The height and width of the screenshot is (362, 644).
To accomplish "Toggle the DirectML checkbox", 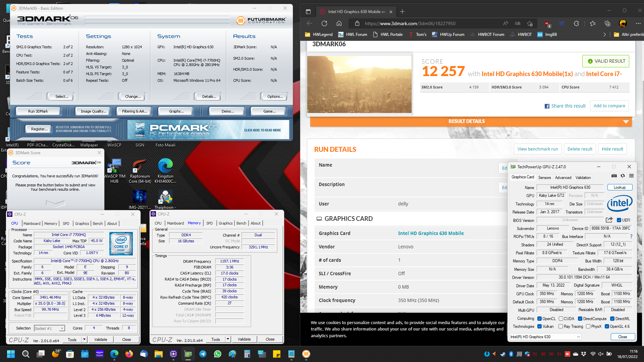I will pos(612,319).
